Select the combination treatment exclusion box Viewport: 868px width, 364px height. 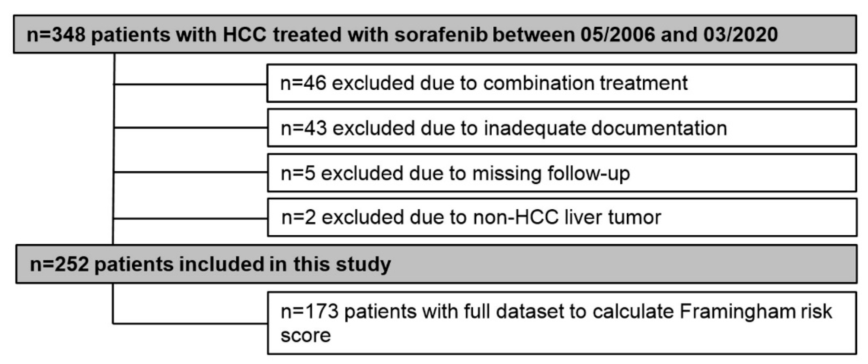point(561,83)
